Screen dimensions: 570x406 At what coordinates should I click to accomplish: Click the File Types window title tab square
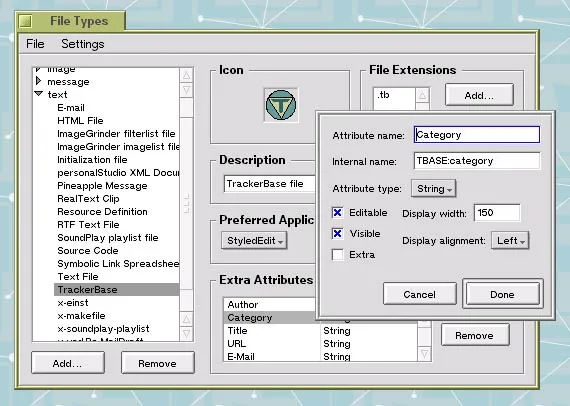pos(25,21)
